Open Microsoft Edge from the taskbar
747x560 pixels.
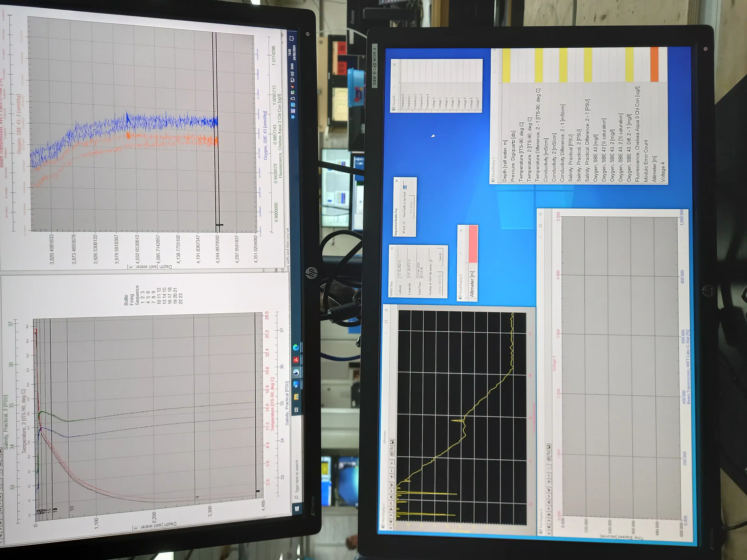(296, 347)
